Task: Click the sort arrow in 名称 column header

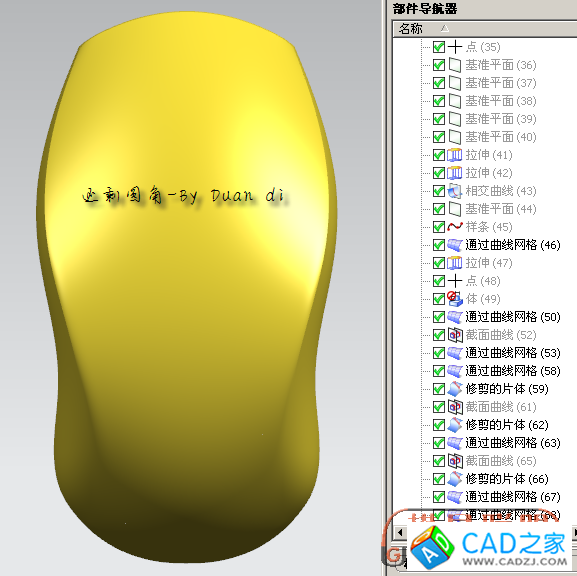Action: pyautogui.click(x=445, y=28)
